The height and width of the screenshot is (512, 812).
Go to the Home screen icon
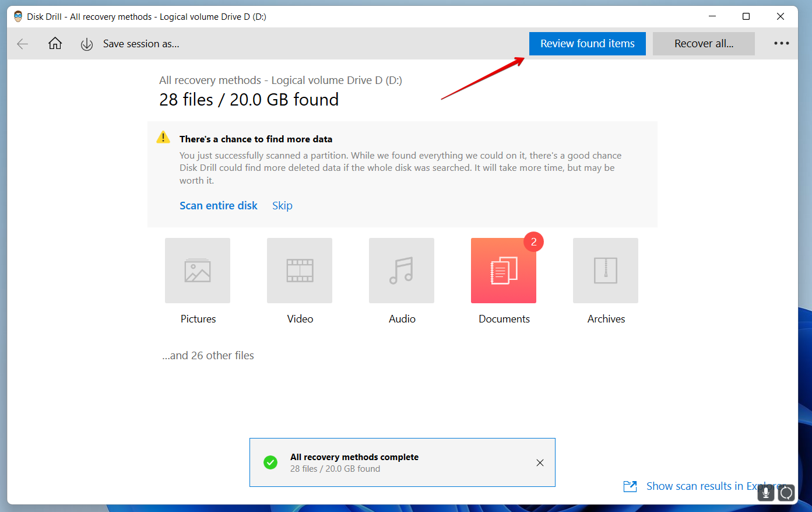point(55,44)
